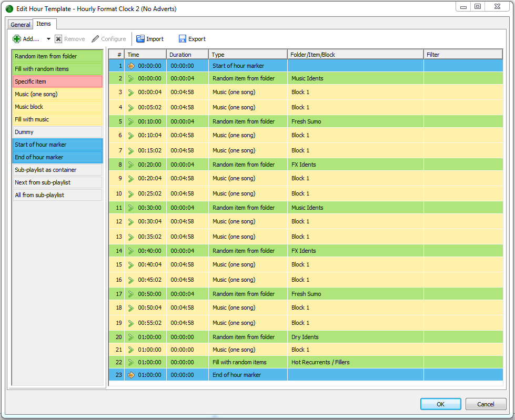Choose 'End of hour marker' palette entry
This screenshot has width=515, height=420.
[x=57, y=158]
